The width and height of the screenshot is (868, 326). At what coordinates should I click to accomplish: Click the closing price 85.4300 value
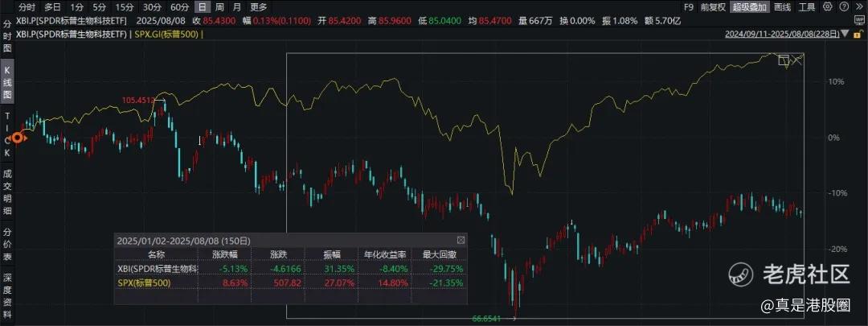click(219, 21)
